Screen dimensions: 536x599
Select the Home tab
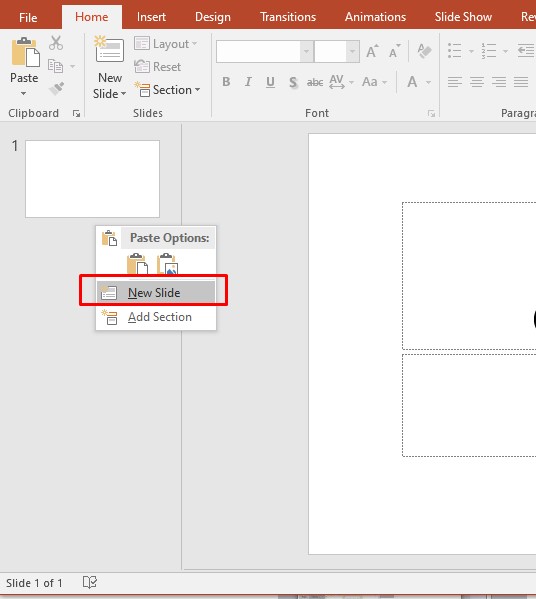[x=92, y=17]
